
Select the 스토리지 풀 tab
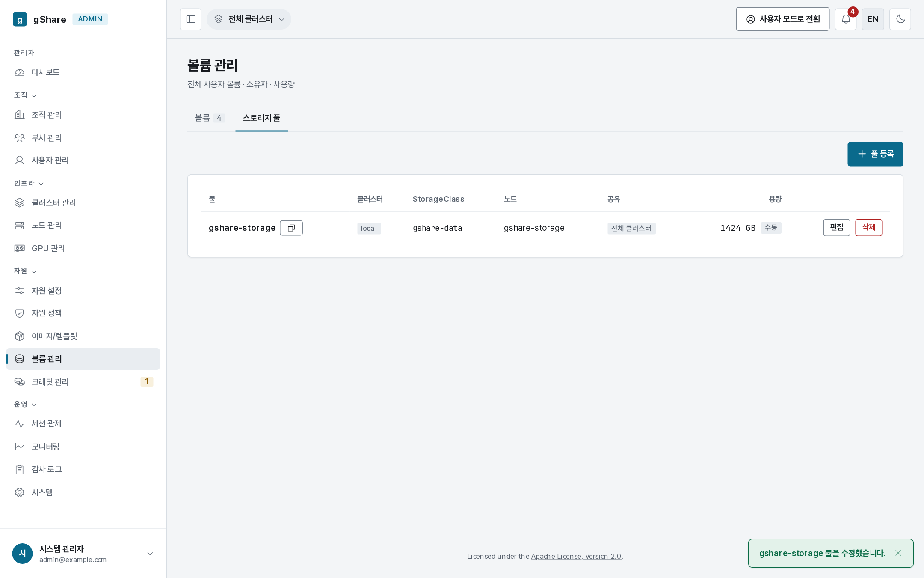(261, 118)
